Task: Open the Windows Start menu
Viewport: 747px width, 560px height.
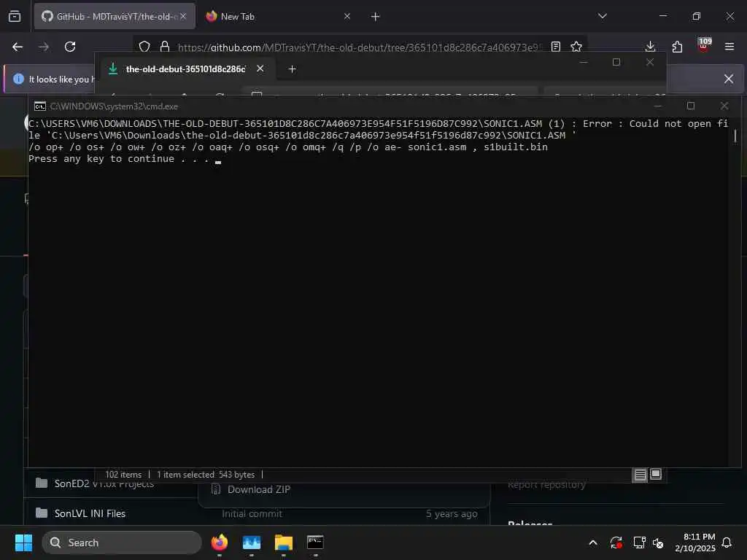Action: pos(23,542)
